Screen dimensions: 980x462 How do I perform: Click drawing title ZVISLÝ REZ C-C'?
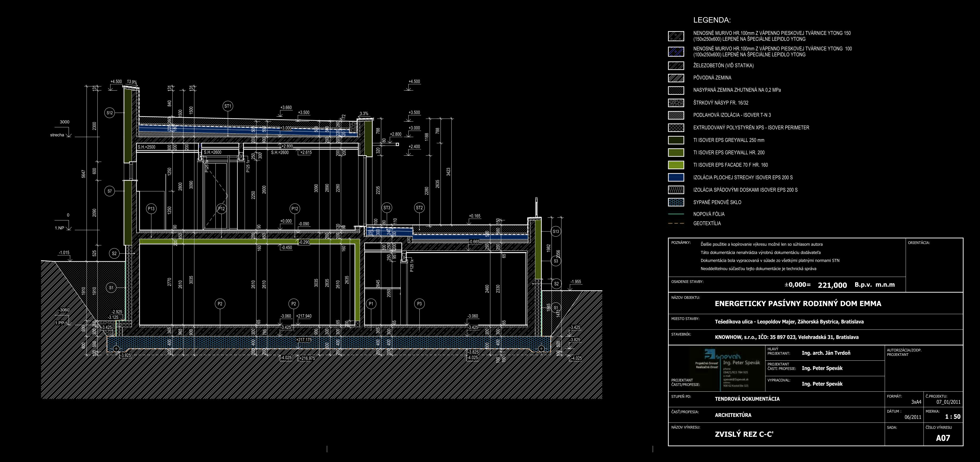tap(744, 434)
